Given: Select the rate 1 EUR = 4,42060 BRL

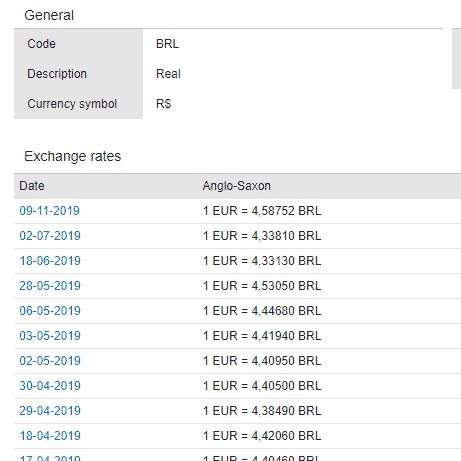Looking at the screenshot, I should tap(262, 436).
